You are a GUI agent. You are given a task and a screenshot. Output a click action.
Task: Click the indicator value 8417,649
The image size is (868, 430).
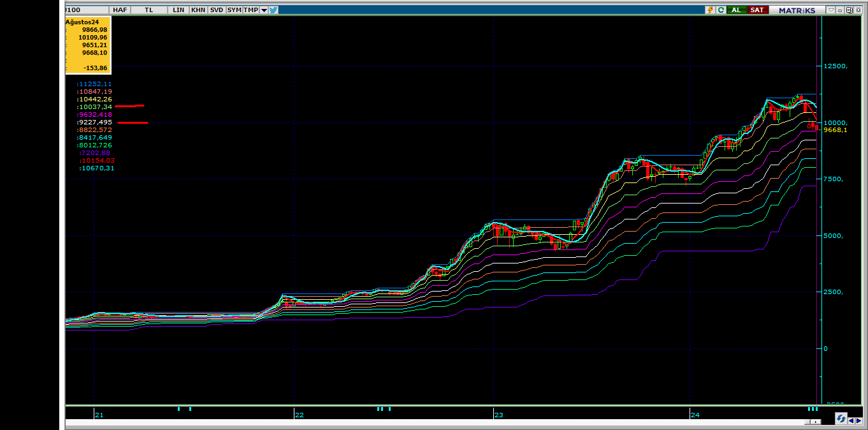pyautogui.click(x=94, y=137)
